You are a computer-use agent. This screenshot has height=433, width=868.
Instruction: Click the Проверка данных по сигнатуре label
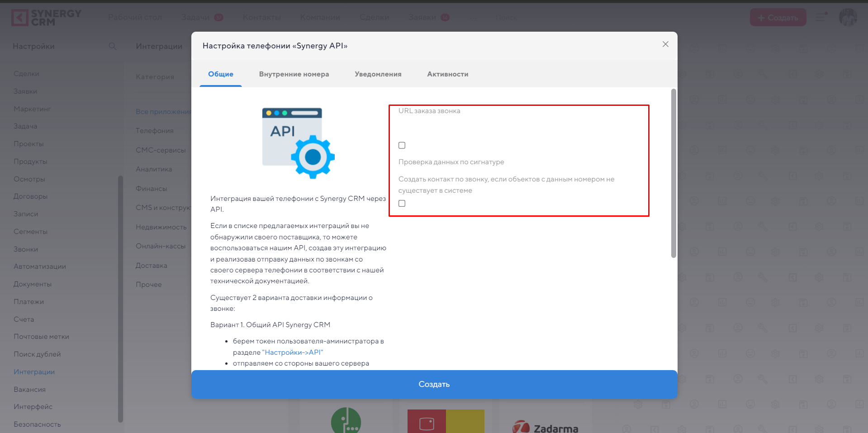[451, 162]
